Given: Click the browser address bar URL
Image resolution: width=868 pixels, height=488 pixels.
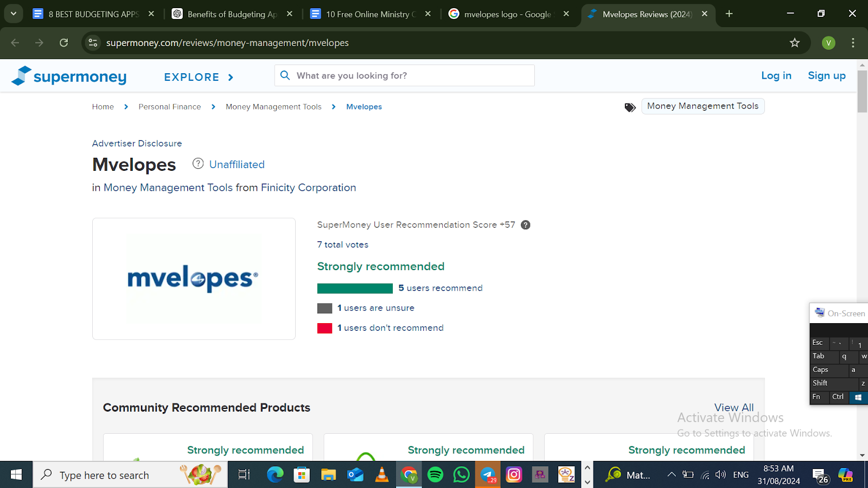Looking at the screenshot, I should pyautogui.click(x=227, y=43).
